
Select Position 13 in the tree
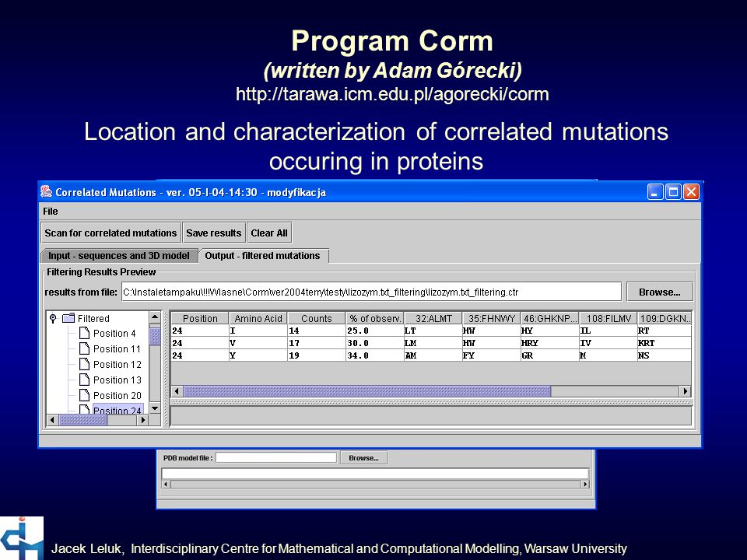click(x=117, y=380)
